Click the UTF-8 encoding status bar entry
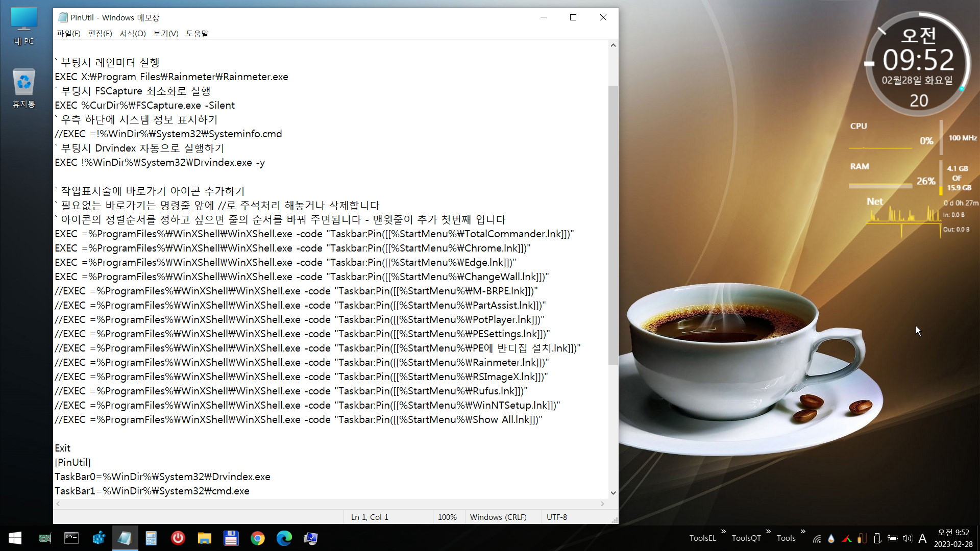The width and height of the screenshot is (980, 551). tap(557, 517)
